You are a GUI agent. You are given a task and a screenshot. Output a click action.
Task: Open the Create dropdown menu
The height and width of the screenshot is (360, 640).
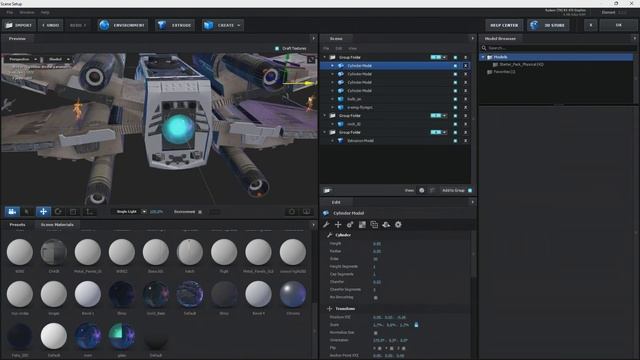point(222,25)
